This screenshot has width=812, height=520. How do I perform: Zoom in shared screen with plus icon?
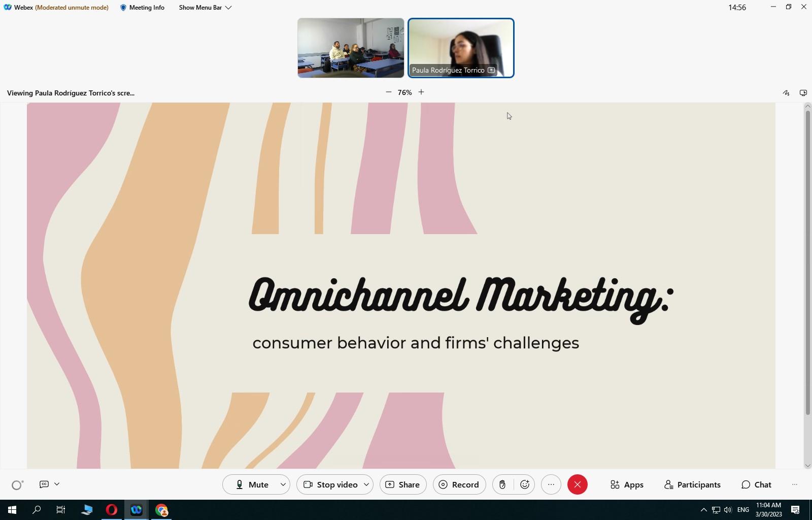pyautogui.click(x=421, y=92)
